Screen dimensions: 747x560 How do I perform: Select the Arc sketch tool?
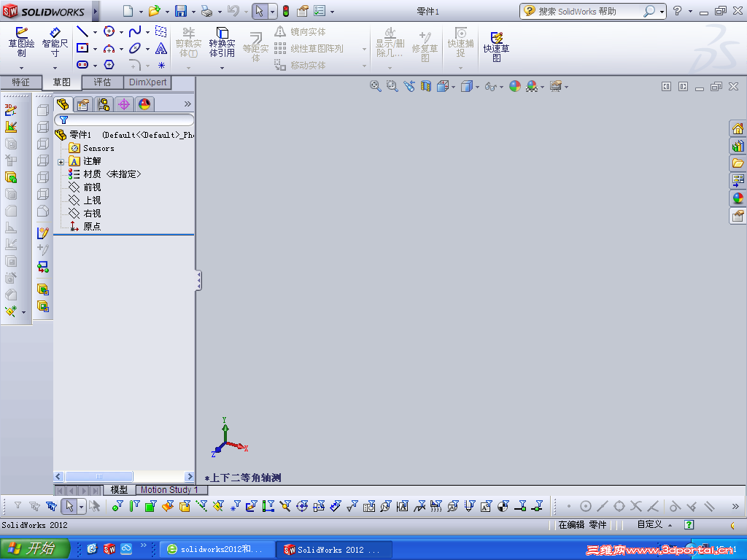point(109,48)
